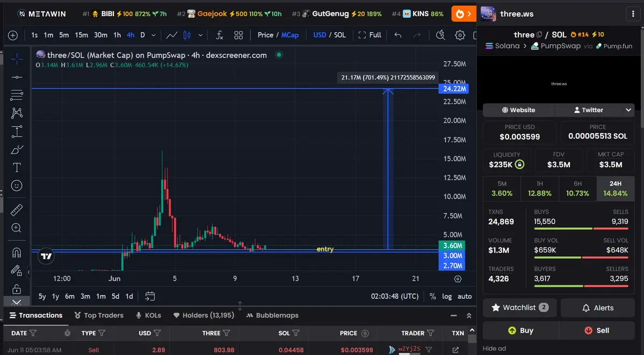Toggle lock all drawings
This screenshot has height=355, width=644.
pos(17,289)
